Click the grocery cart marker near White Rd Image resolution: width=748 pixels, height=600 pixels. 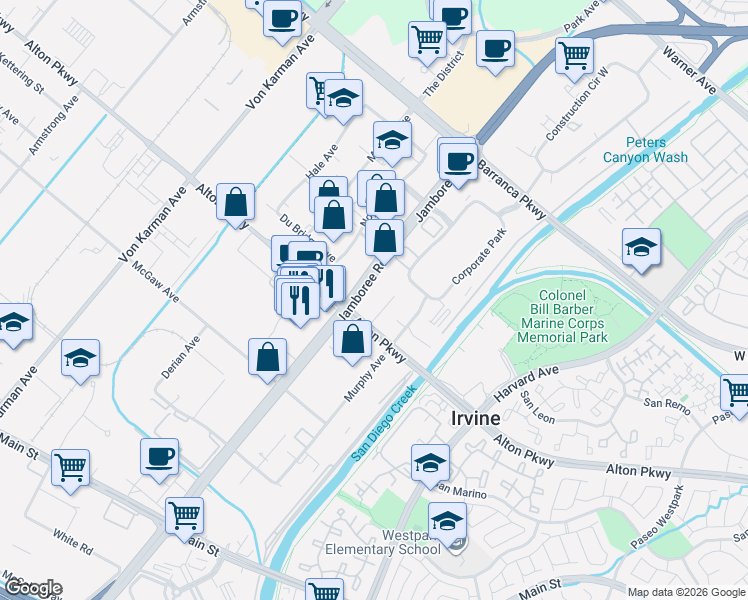pos(70,468)
